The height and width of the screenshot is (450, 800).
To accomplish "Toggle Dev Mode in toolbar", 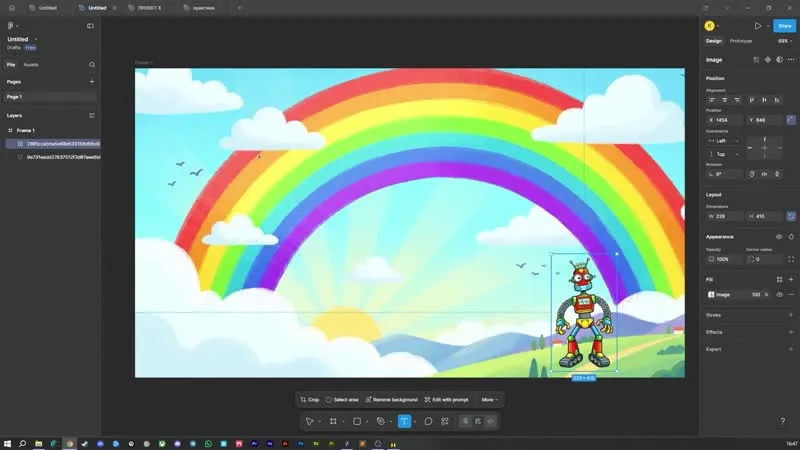I will coord(490,421).
